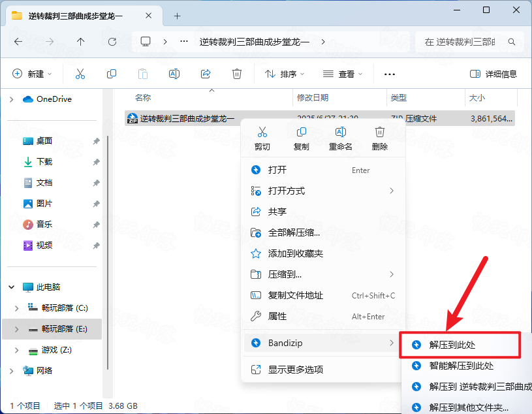Open the 排序 sort dropdown

pos(285,74)
